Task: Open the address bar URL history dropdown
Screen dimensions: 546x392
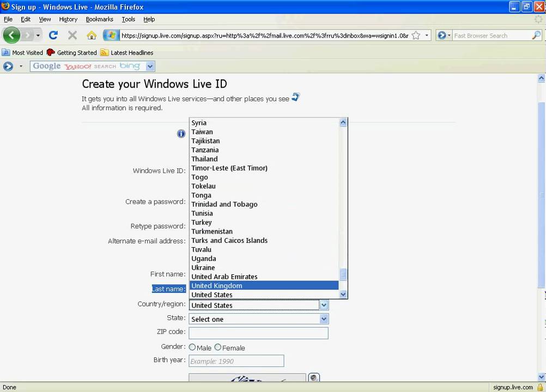Action: (x=427, y=35)
